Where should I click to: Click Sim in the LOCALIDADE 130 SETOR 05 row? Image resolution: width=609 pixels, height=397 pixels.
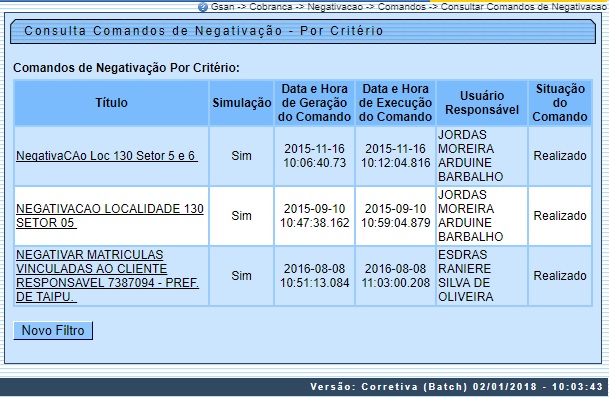click(242, 216)
